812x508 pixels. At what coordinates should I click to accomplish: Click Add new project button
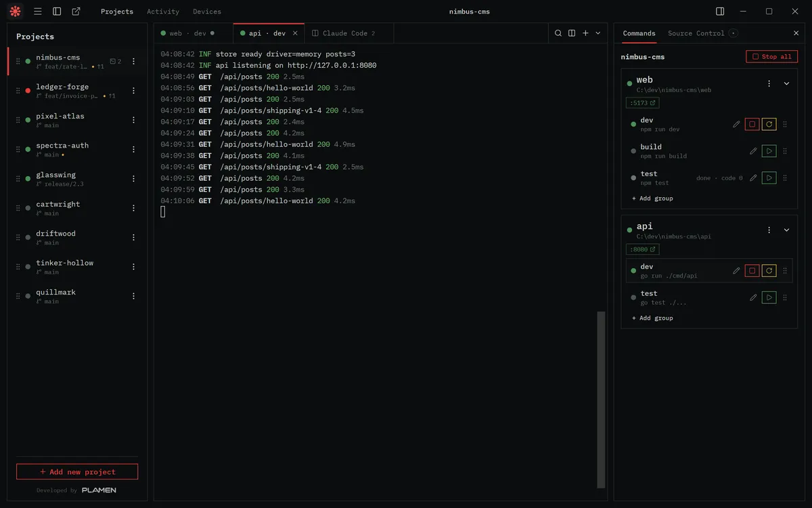77,471
